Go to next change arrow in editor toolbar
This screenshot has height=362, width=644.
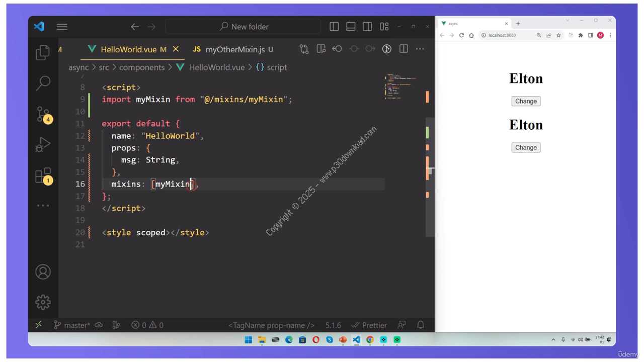(370, 49)
